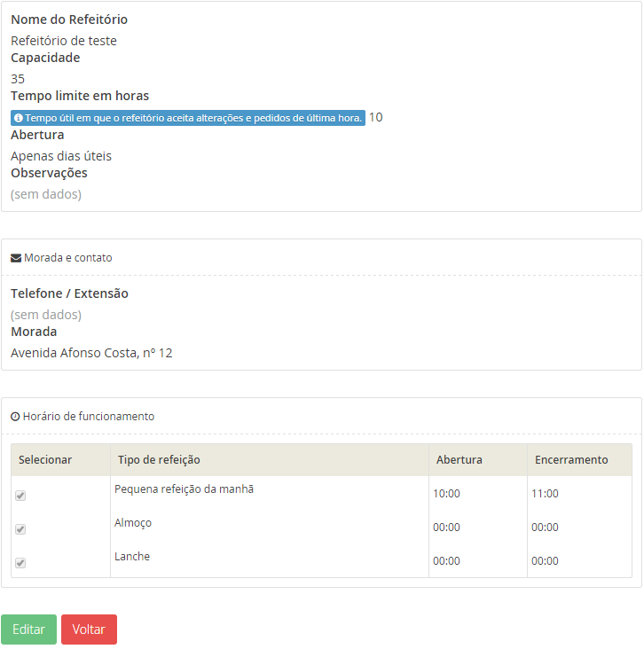
Task: Click the Abertura column header in table
Action: [x=459, y=459]
